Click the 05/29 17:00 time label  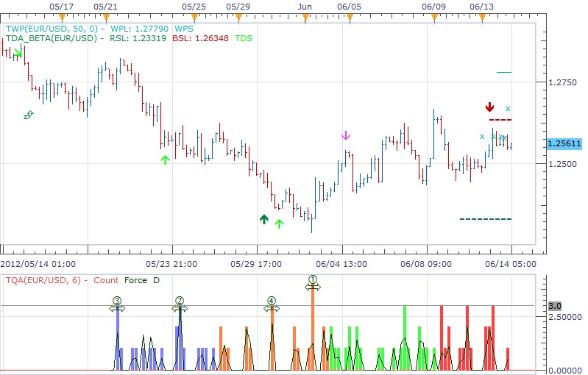click(256, 264)
